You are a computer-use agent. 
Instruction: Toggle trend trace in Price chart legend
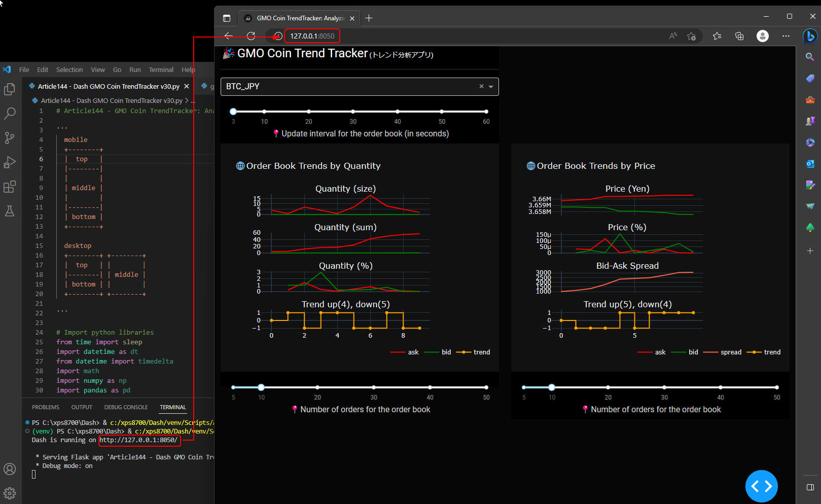[x=764, y=352]
